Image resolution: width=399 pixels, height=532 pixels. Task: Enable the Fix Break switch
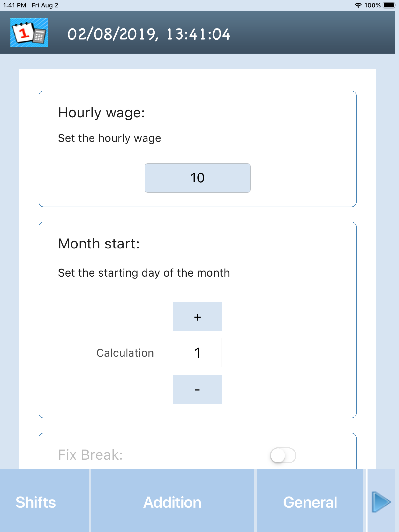pos(283,455)
